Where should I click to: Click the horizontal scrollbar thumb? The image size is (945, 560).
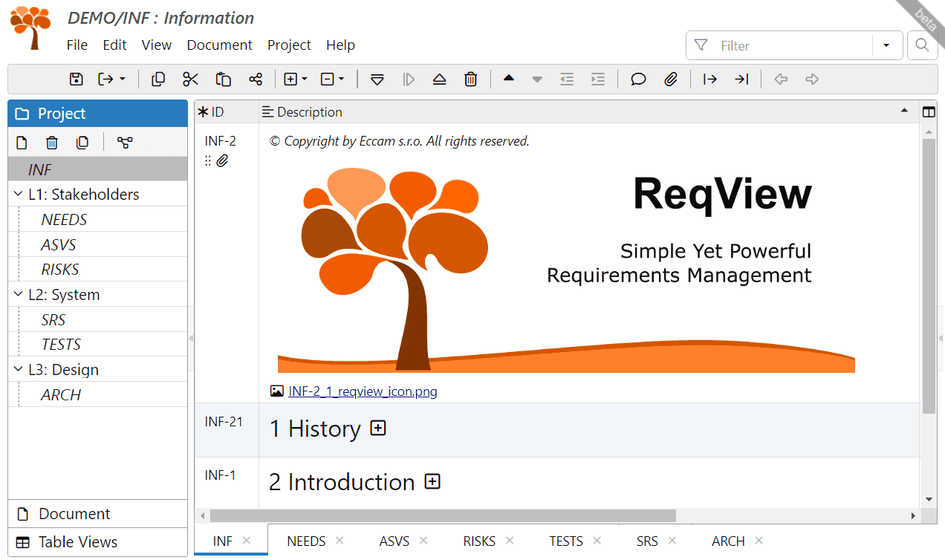pos(443,515)
